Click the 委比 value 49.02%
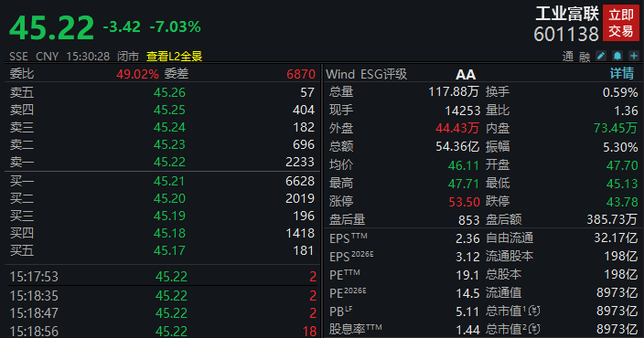The width and height of the screenshot is (644, 338). pos(137,74)
